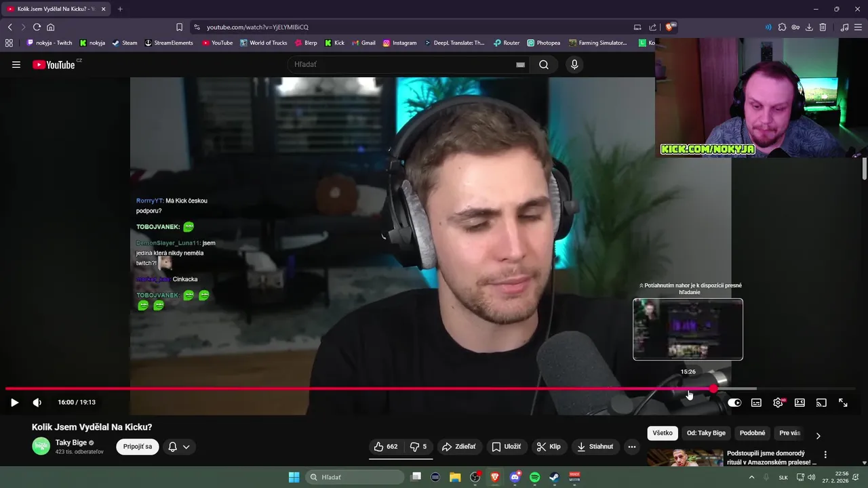Open the on-screen keyboard icon in search
The width and height of the screenshot is (868, 488).
pos(520,65)
